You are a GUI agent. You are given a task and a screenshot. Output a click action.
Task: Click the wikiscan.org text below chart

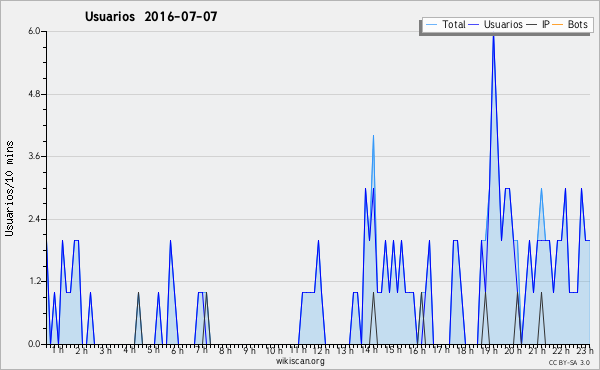point(300,361)
